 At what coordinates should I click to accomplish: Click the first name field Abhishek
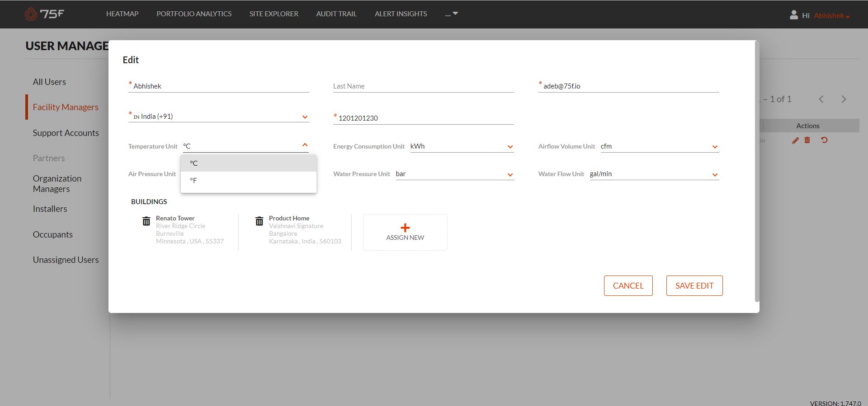[219, 86]
